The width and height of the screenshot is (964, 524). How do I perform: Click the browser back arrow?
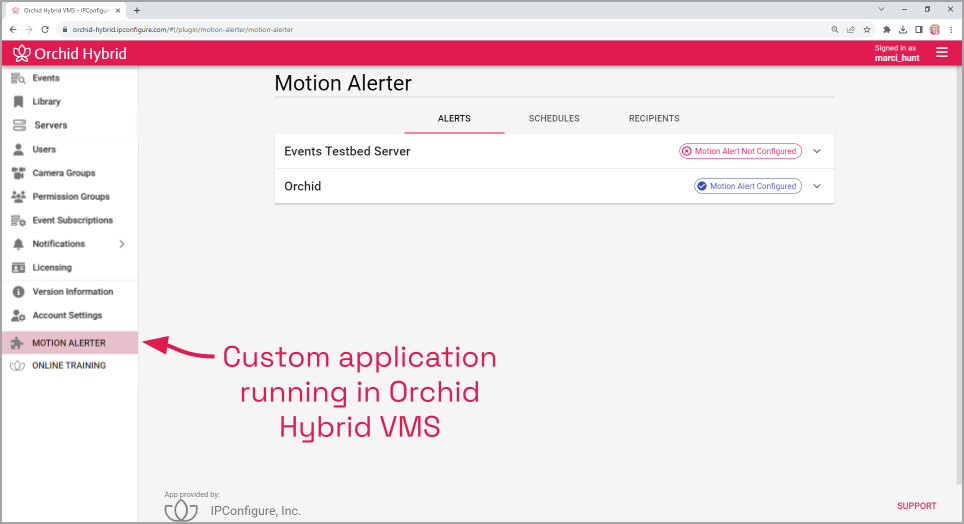click(13, 30)
